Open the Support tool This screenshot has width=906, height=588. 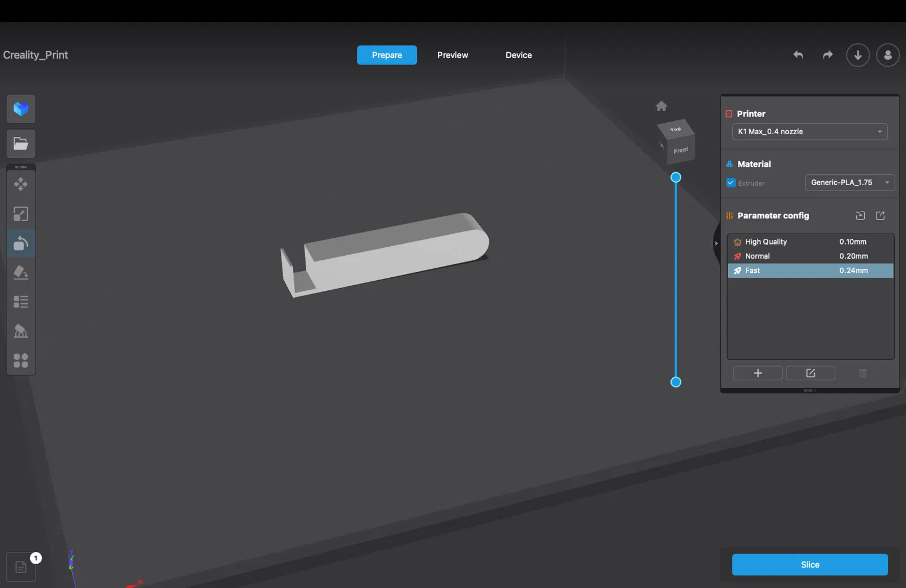(21, 331)
